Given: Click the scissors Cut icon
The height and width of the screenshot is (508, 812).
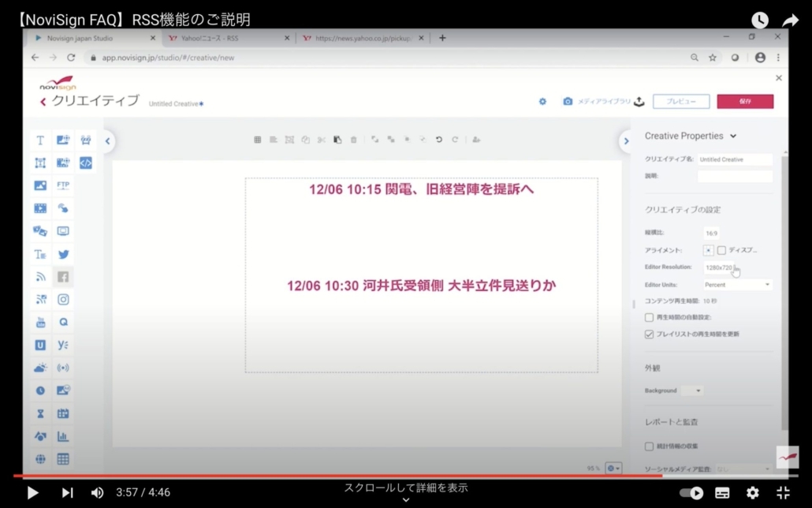Looking at the screenshot, I should (x=322, y=140).
